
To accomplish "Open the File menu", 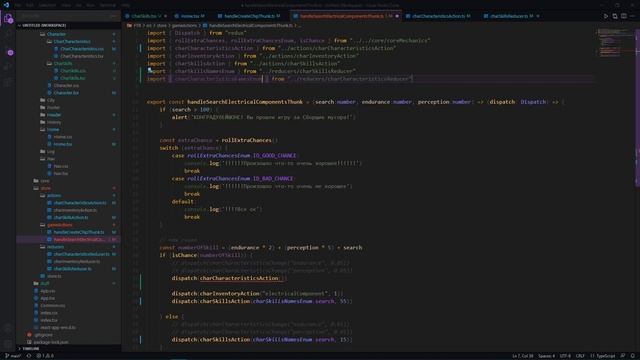I will click(18, 5).
